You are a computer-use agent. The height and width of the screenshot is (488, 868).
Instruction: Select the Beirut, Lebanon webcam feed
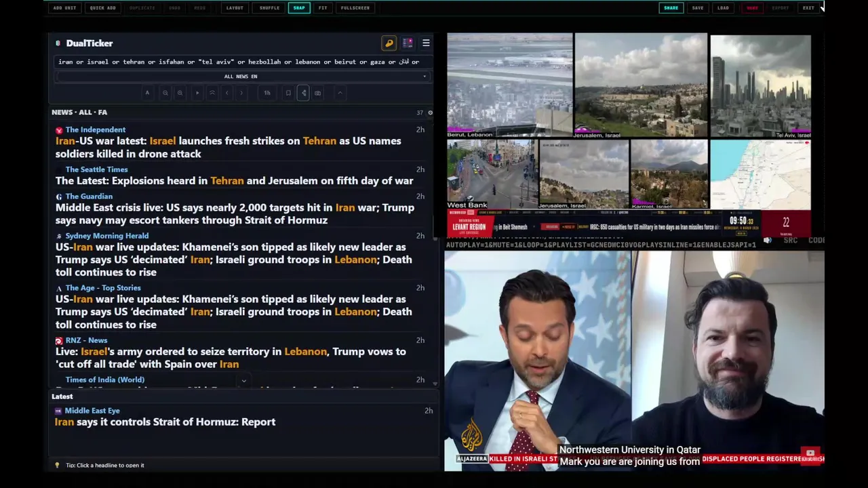[509, 85]
